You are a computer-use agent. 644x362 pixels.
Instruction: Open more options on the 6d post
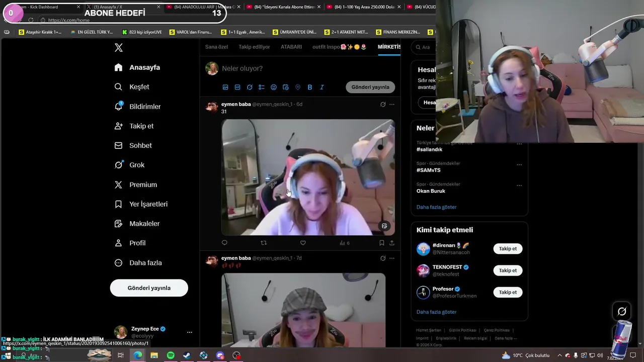point(392,104)
